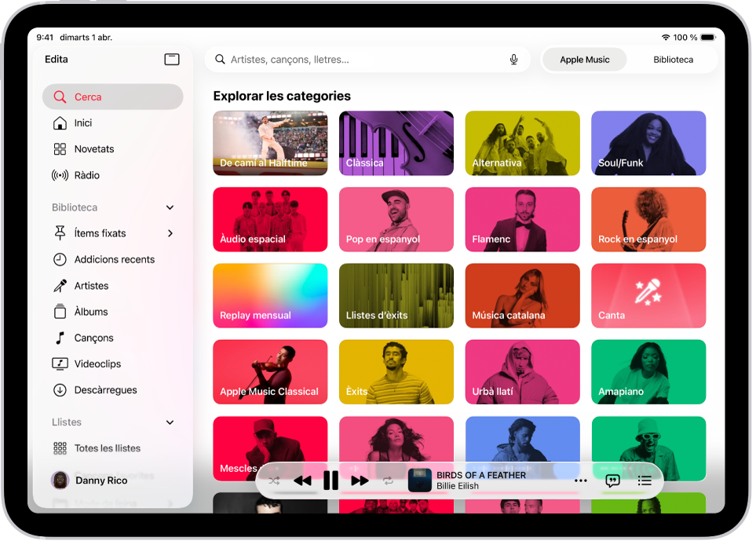The height and width of the screenshot is (541, 756).
Task: Go to Inici home section
Action: pos(113,123)
